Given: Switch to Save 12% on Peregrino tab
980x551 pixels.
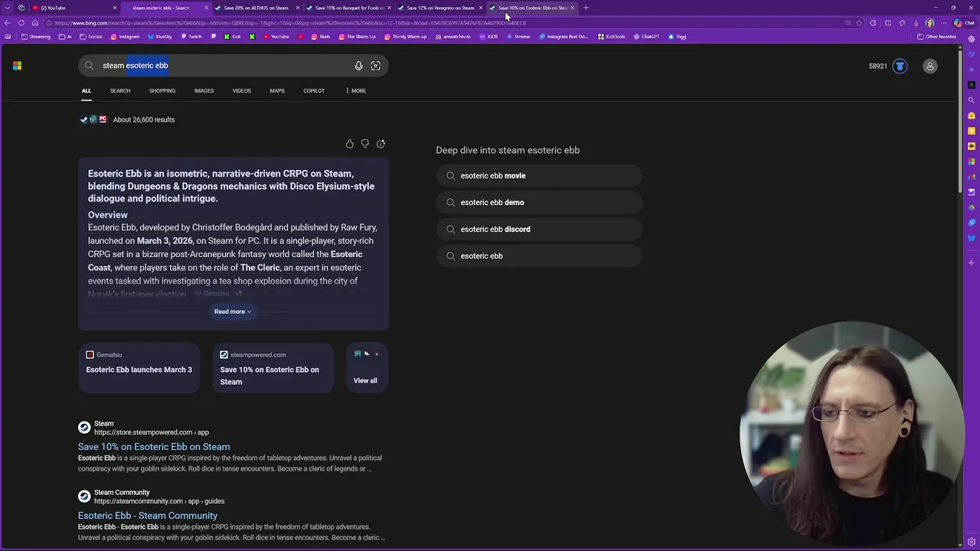Looking at the screenshot, I should coord(439,8).
